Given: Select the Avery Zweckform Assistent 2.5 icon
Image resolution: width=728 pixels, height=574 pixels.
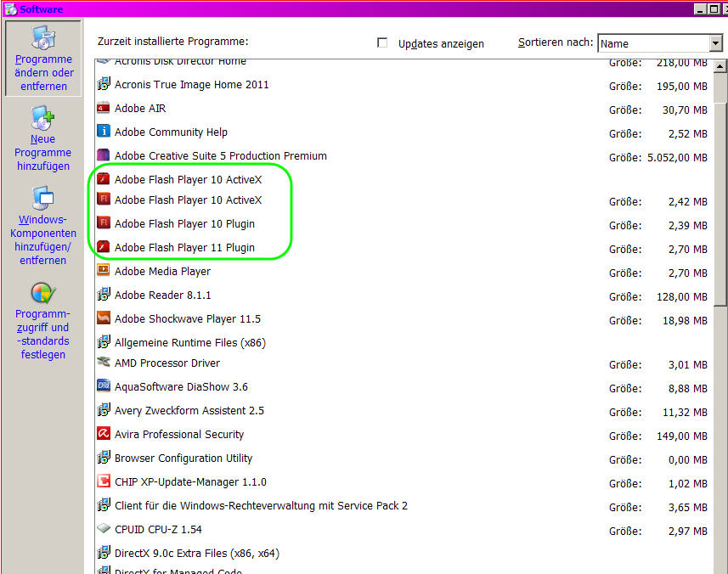Looking at the screenshot, I should pos(104,410).
